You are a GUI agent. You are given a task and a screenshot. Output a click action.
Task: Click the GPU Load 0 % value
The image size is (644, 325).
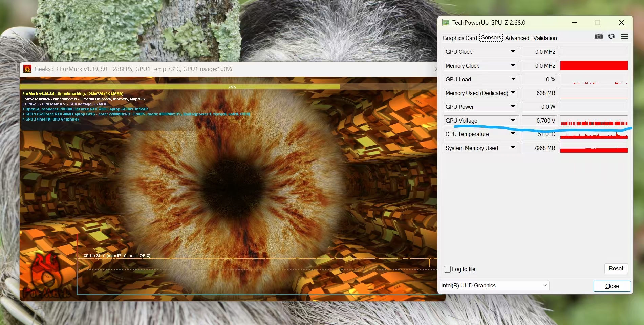pos(539,79)
